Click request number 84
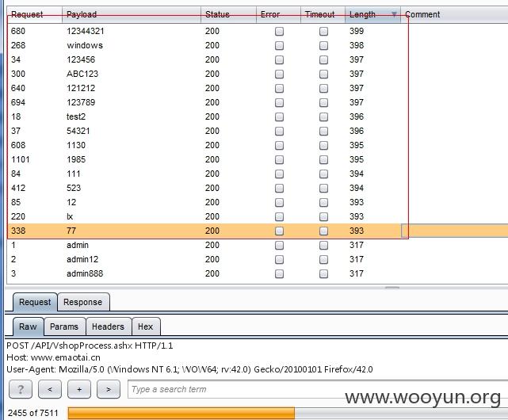 coord(16,174)
